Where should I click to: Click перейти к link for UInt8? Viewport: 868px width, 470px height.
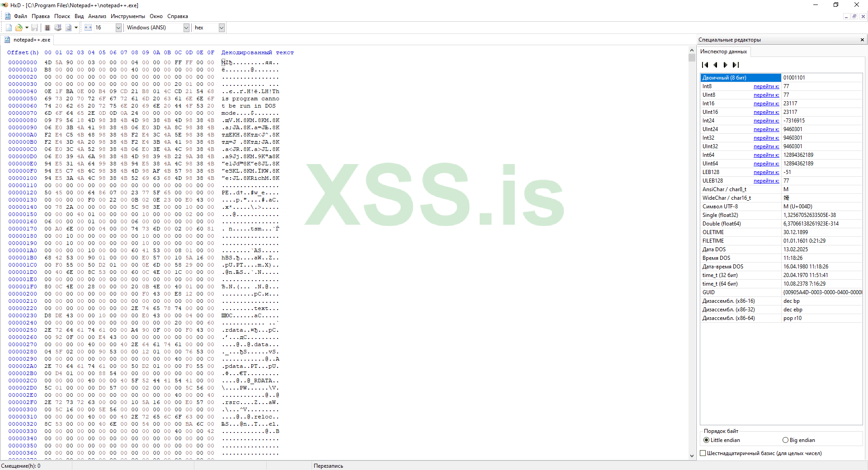coord(766,95)
